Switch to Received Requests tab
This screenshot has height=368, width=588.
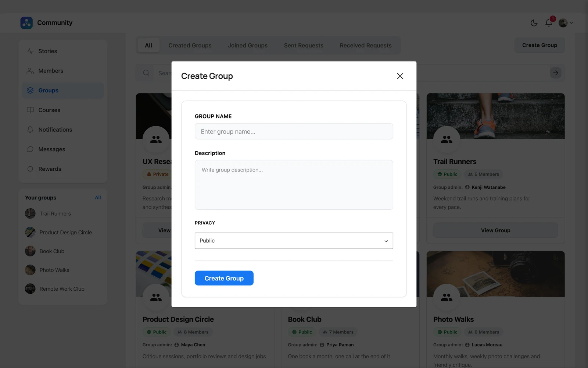click(366, 46)
